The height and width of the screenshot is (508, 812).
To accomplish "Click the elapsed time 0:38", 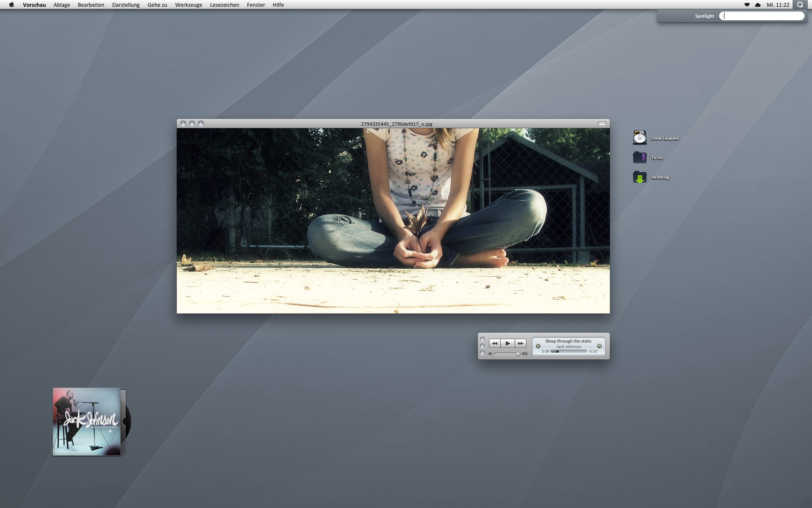I will click(x=545, y=351).
